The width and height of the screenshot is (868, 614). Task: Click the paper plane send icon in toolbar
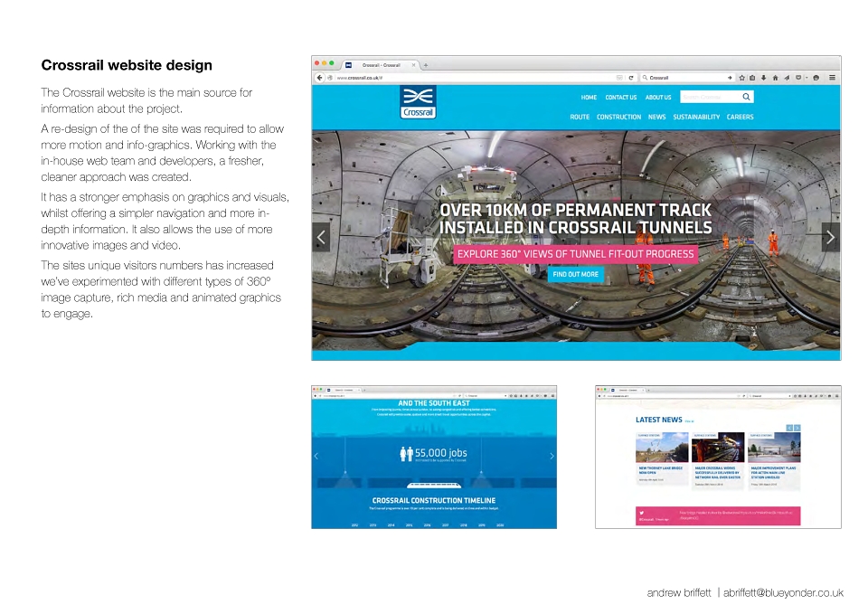(787, 78)
